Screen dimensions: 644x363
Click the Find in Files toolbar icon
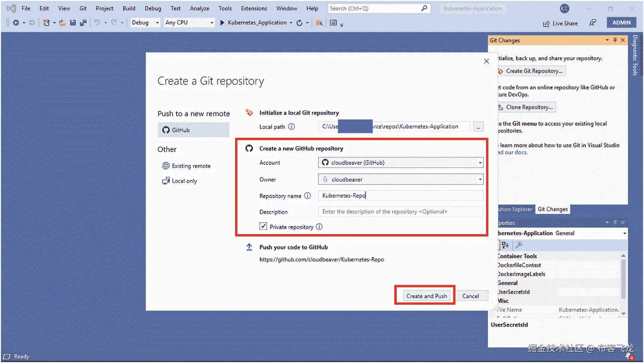[x=319, y=23]
